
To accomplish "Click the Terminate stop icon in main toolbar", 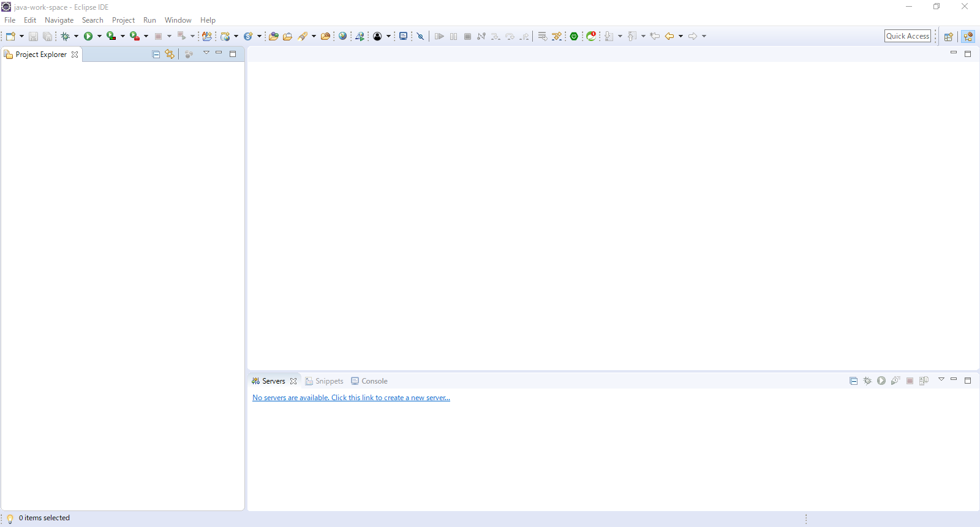I will point(468,36).
